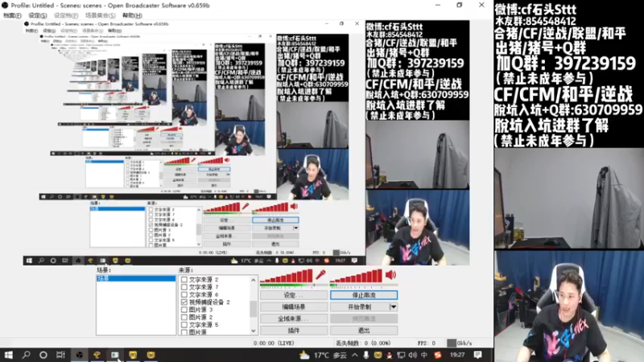The height and width of the screenshot is (362, 644).
Task: Click the sources list scroll-up arrow
Action: pyautogui.click(x=254, y=280)
